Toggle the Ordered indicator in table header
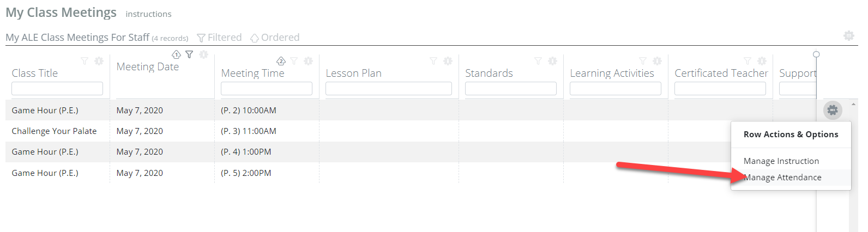868x232 pixels. pyautogui.click(x=275, y=38)
